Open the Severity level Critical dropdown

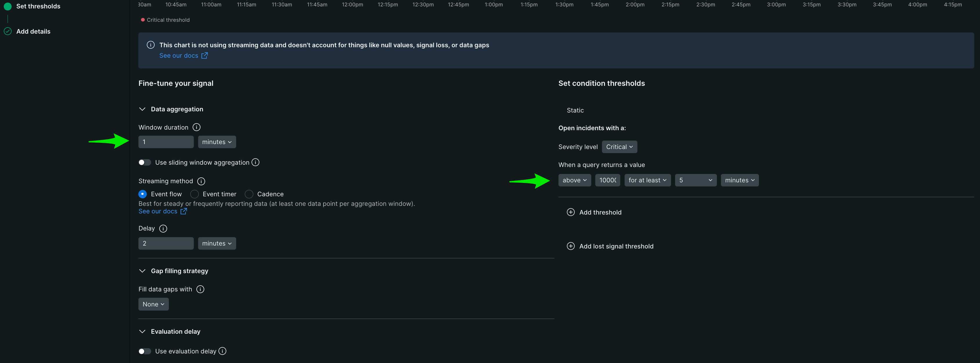[x=619, y=147]
